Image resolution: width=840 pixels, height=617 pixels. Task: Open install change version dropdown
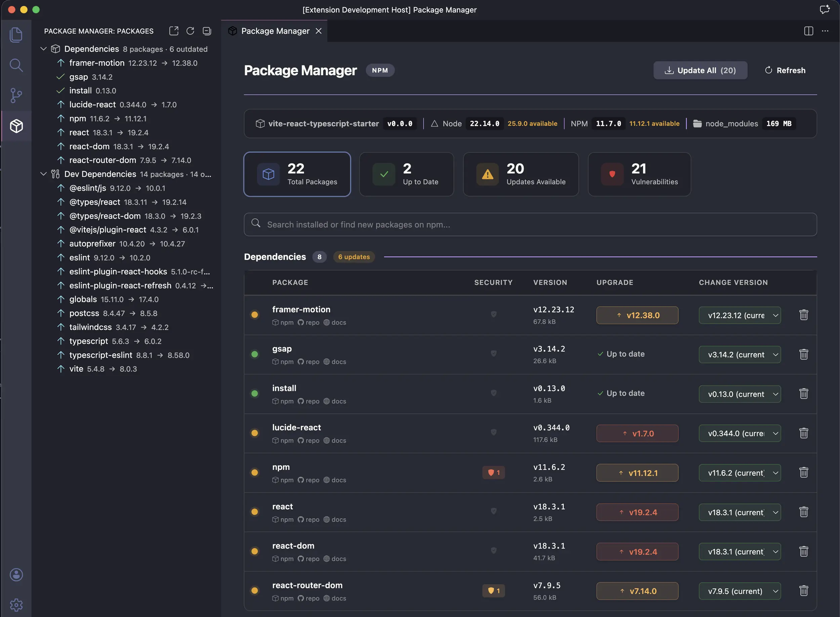[x=740, y=394]
